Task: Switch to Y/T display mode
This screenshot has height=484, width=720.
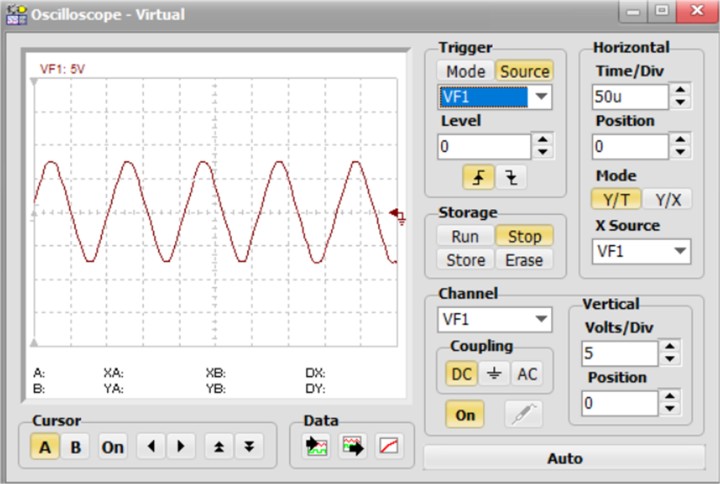Action: (616, 200)
